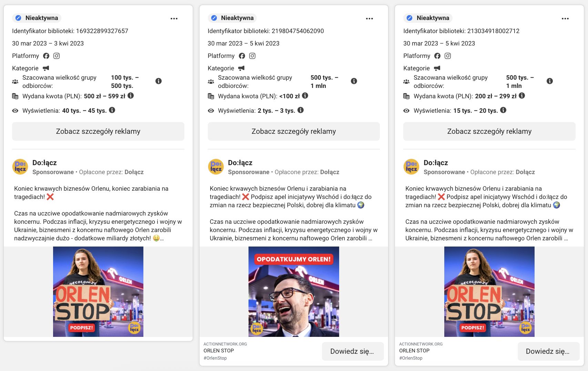
Task: Open three-dot menu on ad 219804754062090
Action: coord(369,19)
